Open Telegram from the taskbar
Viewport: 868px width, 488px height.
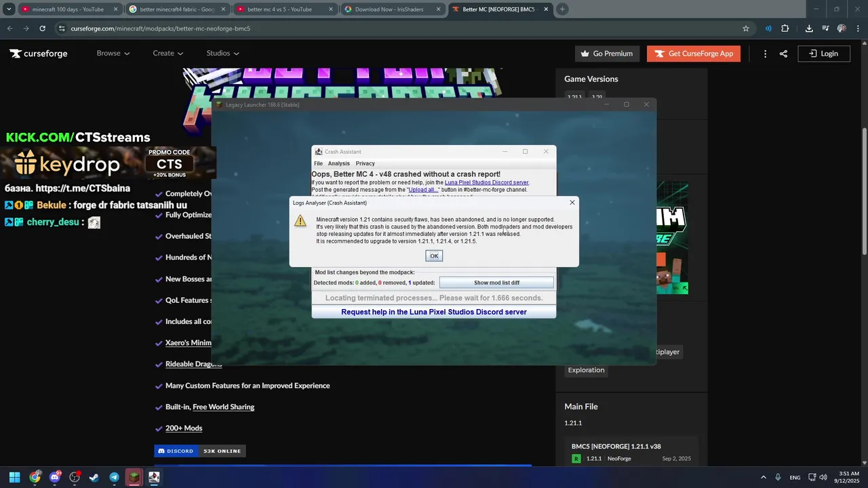(114, 477)
